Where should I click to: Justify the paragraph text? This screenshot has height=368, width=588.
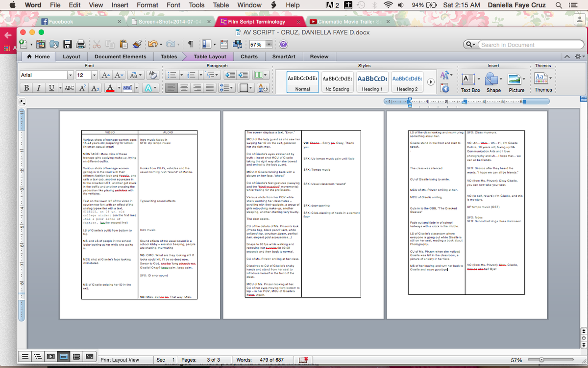click(x=210, y=88)
